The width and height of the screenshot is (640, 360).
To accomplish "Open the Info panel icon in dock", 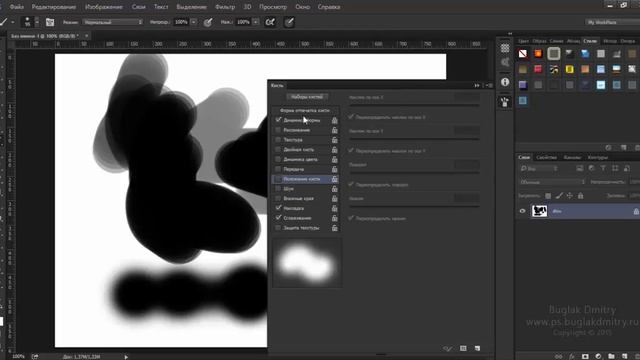I will pyautogui.click(x=505, y=82).
